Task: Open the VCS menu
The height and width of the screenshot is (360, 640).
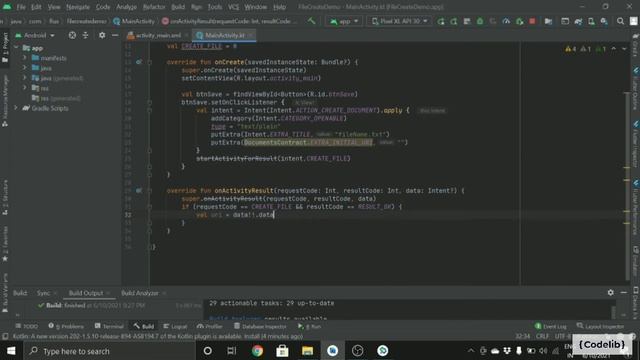Action: pyautogui.click(x=233, y=7)
